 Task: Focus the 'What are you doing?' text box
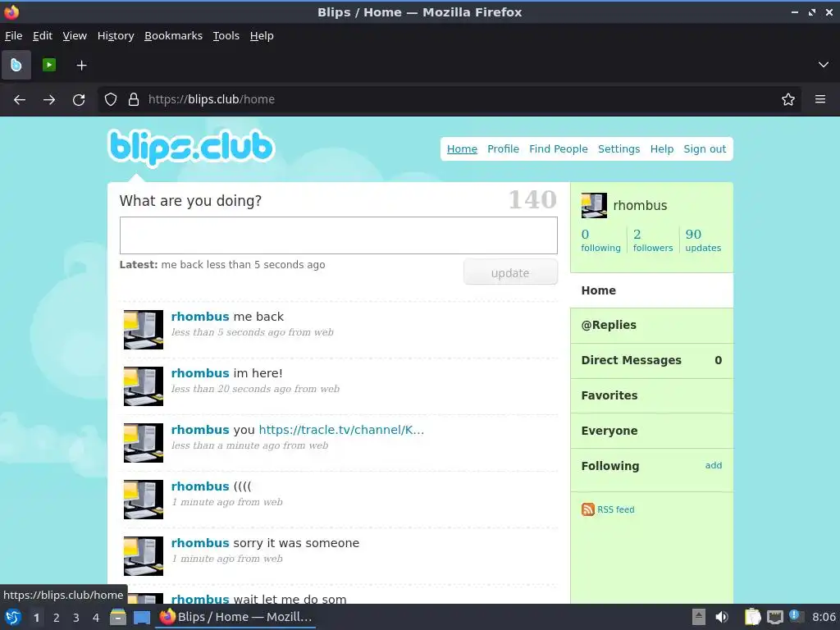click(x=339, y=235)
